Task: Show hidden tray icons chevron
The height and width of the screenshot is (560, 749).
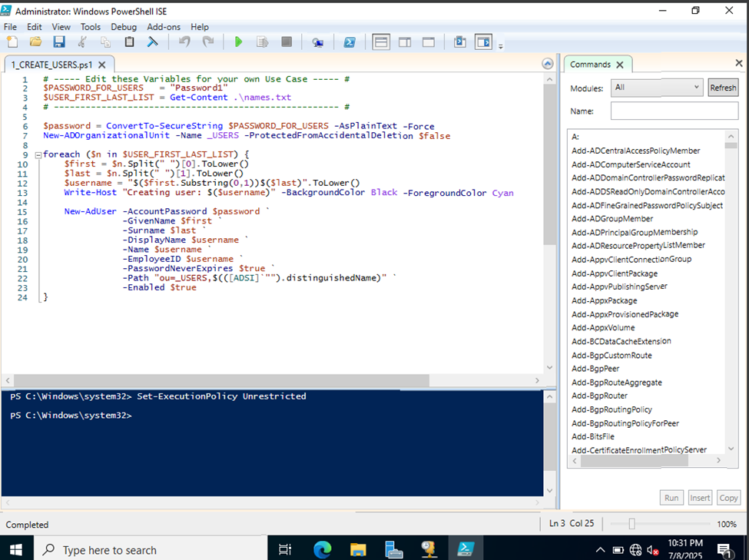Action: tap(601, 550)
